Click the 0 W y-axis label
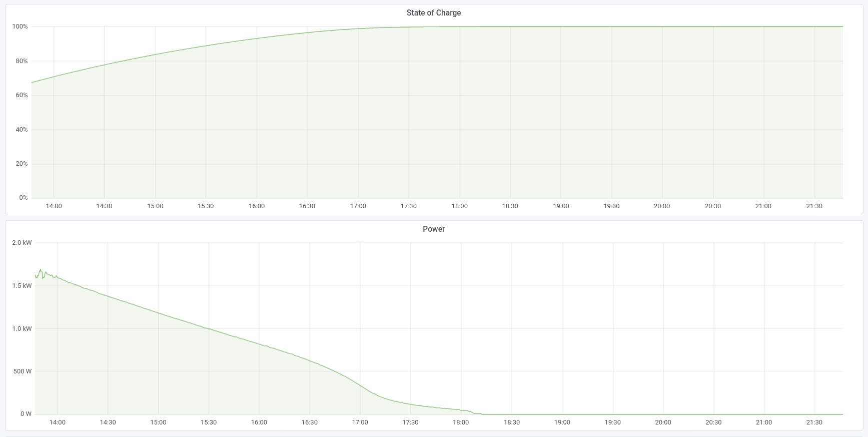The width and height of the screenshot is (868, 437). pos(26,414)
